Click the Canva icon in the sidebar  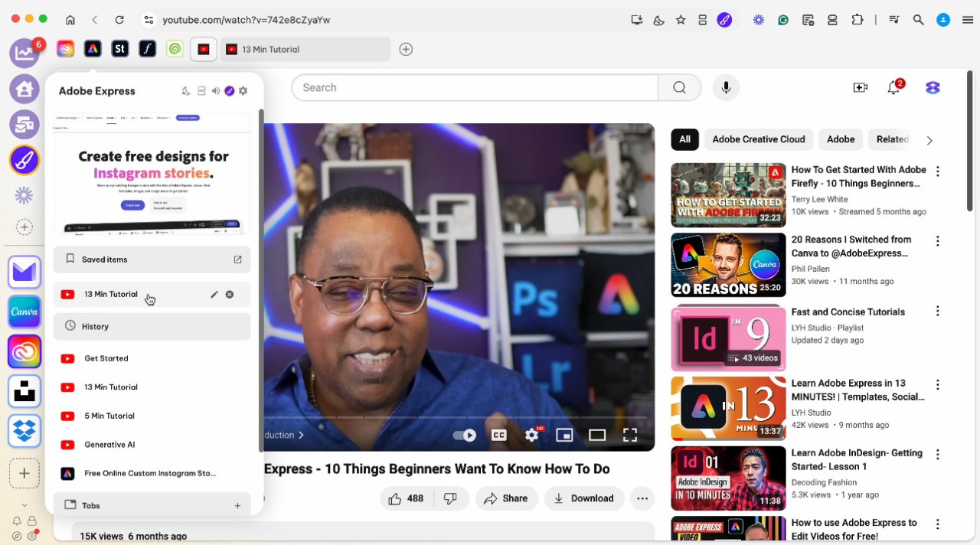(x=24, y=312)
